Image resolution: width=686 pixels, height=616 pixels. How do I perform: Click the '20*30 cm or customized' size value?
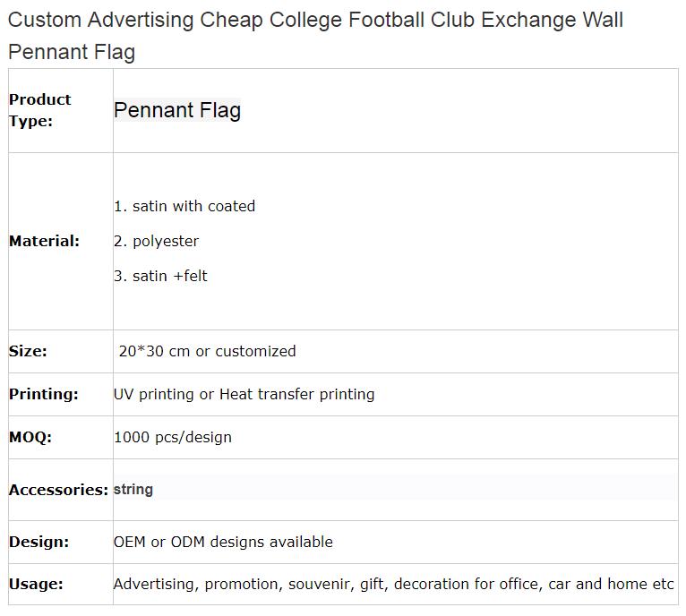tap(208, 351)
